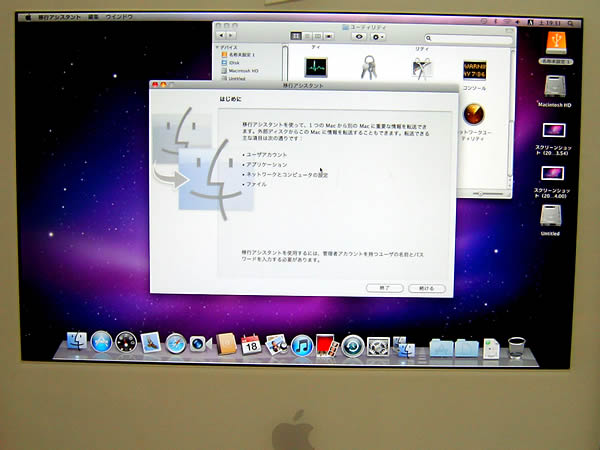The image size is (600, 450).
Task: Click 続ける button in Migration Assistant
Action: pyautogui.click(x=427, y=288)
